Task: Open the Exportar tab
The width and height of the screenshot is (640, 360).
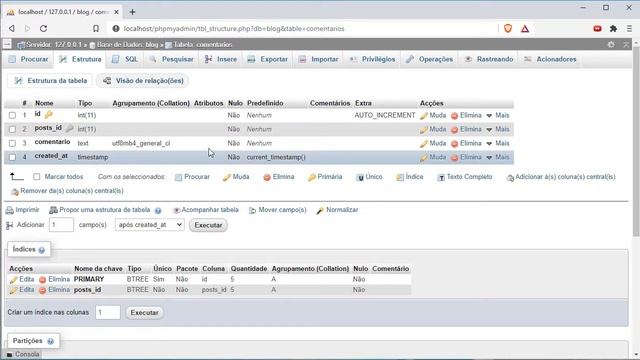Action: click(268, 60)
